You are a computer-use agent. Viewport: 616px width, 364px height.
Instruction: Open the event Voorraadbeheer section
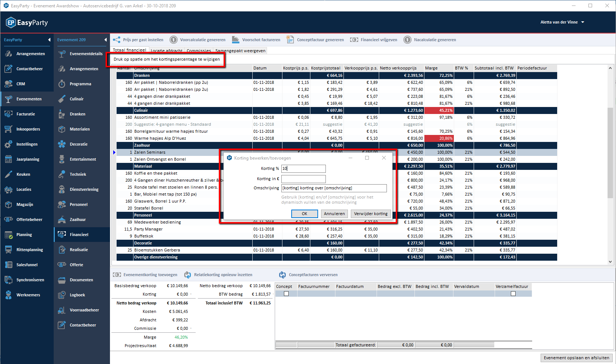pos(82,310)
